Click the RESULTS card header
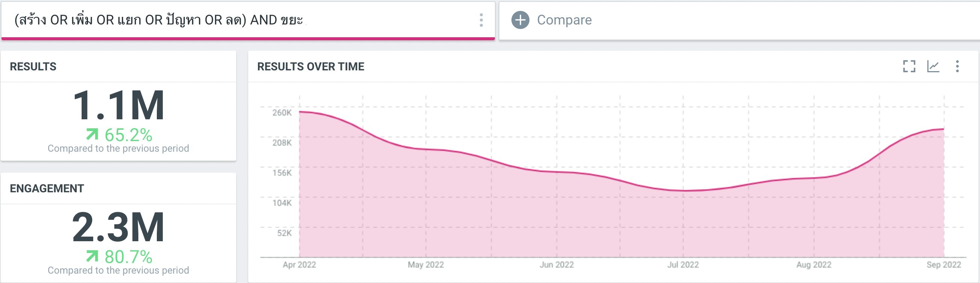This screenshot has height=283, width=980. [33, 67]
